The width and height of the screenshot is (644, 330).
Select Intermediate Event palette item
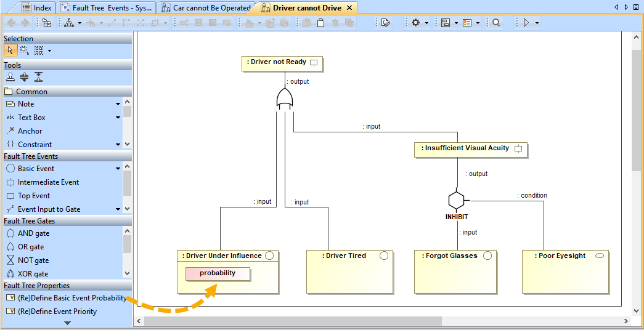pyautogui.click(x=49, y=182)
